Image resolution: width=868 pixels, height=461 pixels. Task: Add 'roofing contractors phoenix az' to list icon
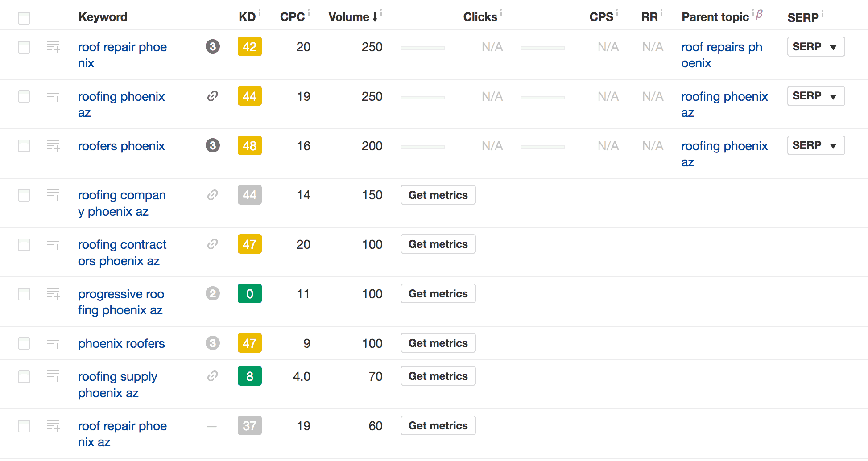point(54,244)
